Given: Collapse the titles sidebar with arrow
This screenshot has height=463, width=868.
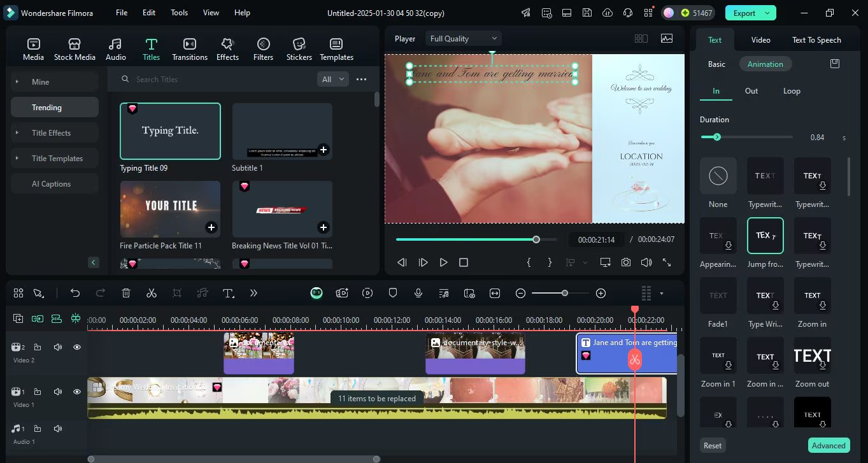Looking at the screenshot, I should click(x=94, y=262).
